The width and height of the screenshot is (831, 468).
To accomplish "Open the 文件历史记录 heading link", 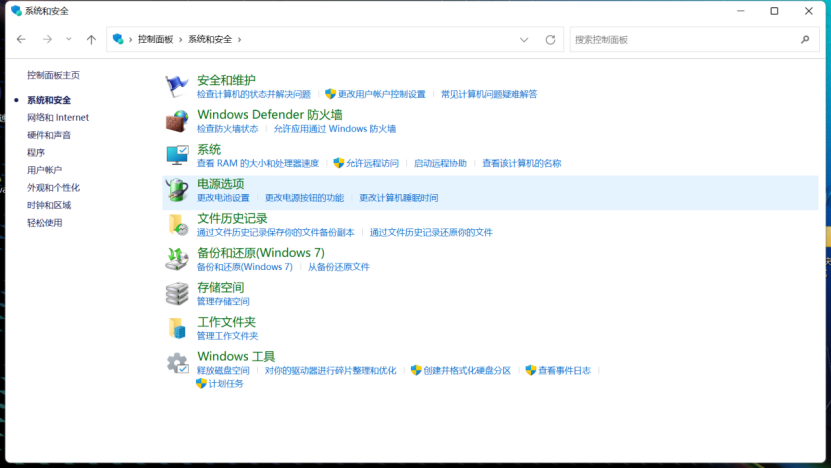I will point(232,218).
